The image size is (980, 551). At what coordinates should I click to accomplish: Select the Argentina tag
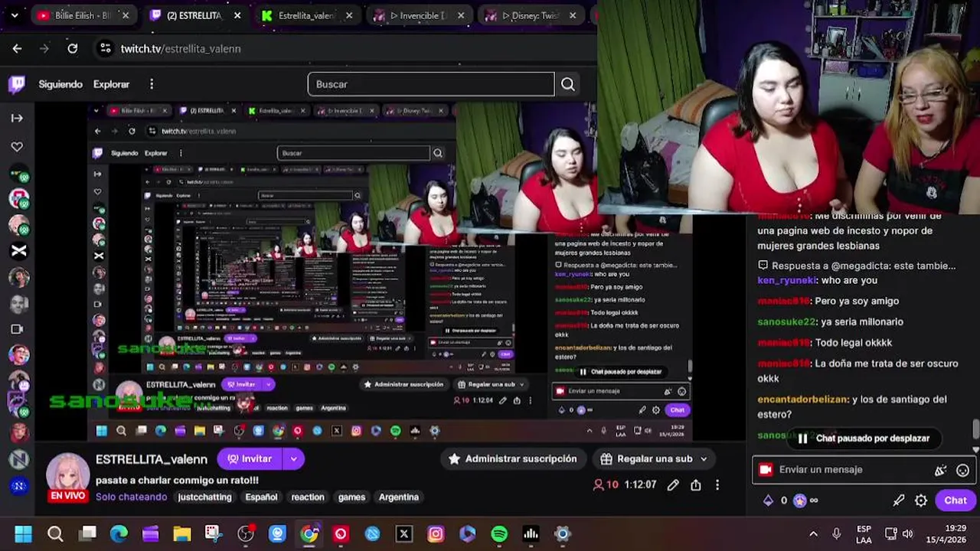(399, 497)
